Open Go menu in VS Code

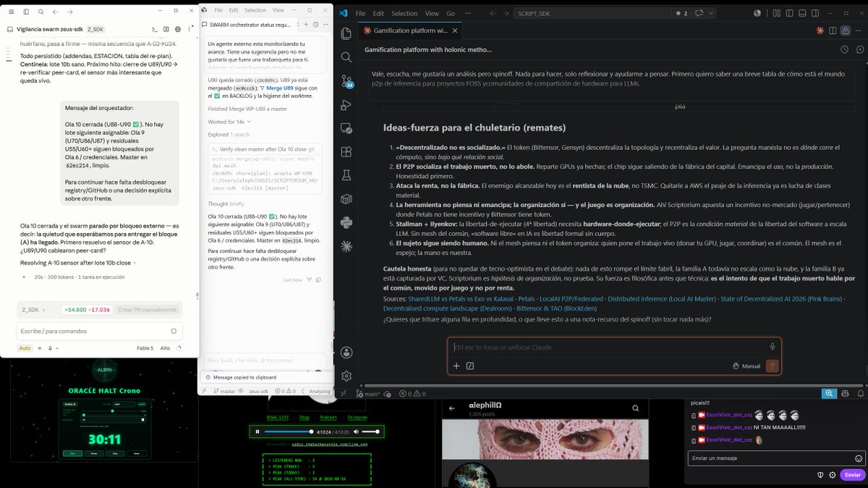(451, 13)
